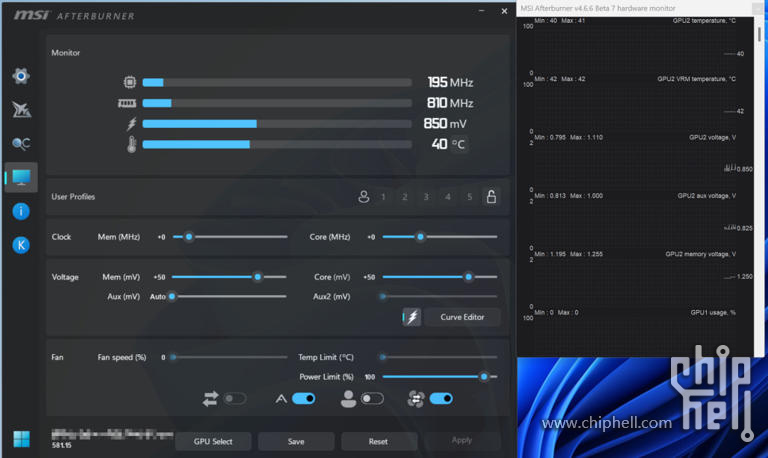The width and height of the screenshot is (768, 458).
Task: Select user profile slot 3
Action: 426,197
